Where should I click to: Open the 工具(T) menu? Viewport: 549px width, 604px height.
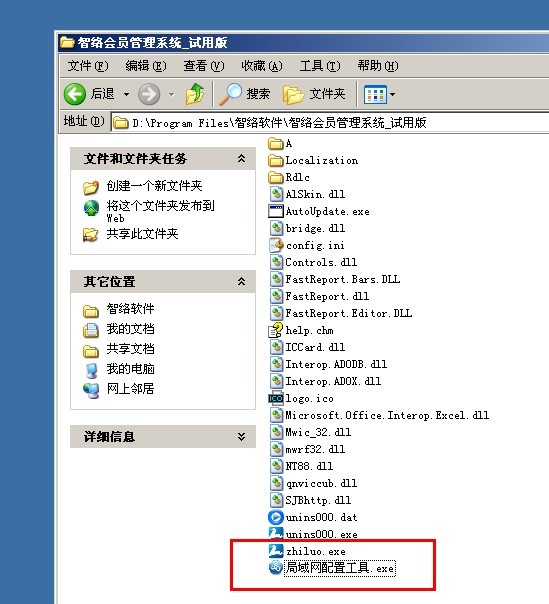tap(320, 66)
